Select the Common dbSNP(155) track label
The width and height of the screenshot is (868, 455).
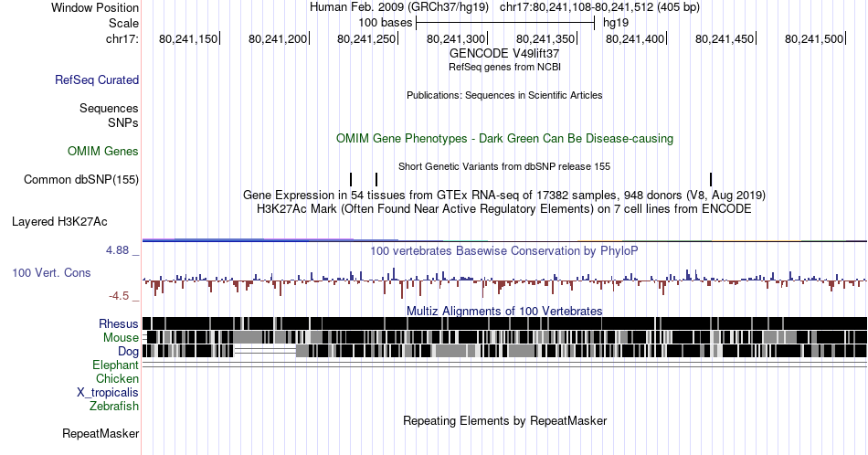point(81,179)
